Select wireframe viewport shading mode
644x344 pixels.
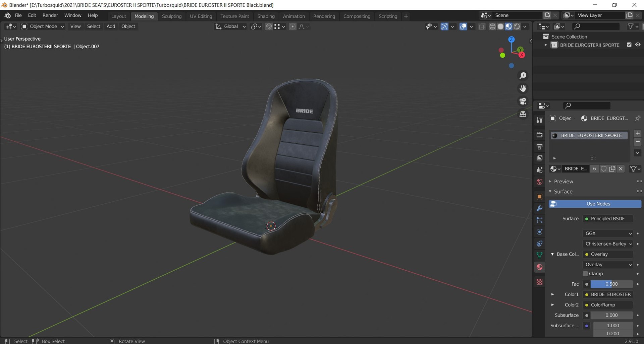492,26
